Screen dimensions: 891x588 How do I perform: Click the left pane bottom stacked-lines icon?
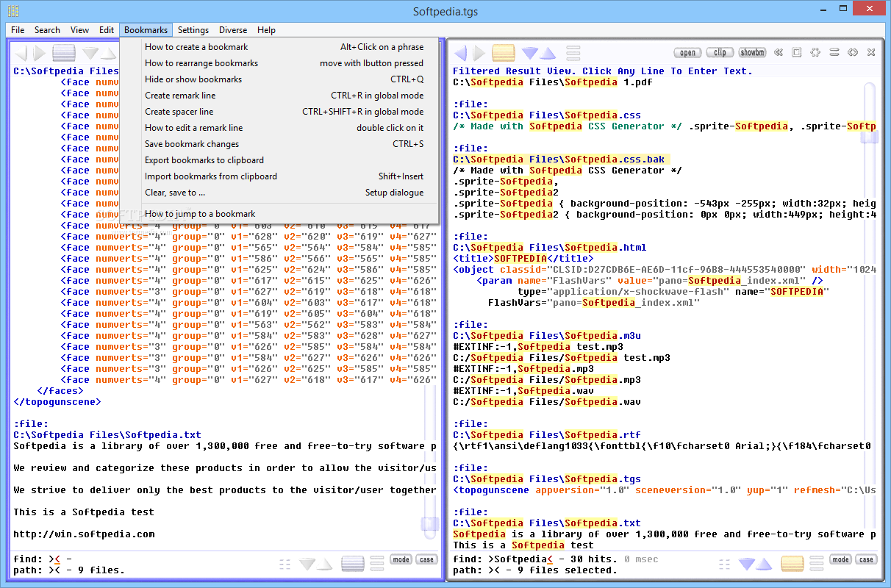click(x=377, y=564)
